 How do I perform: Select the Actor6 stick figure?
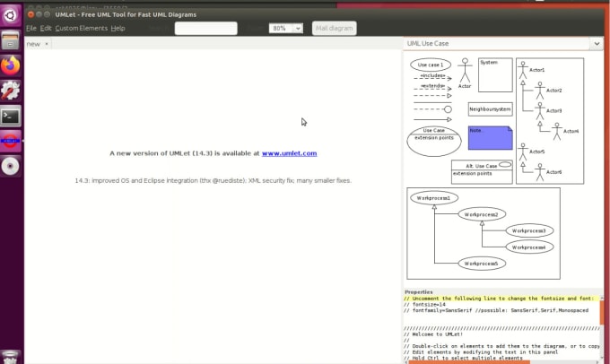tap(540, 172)
